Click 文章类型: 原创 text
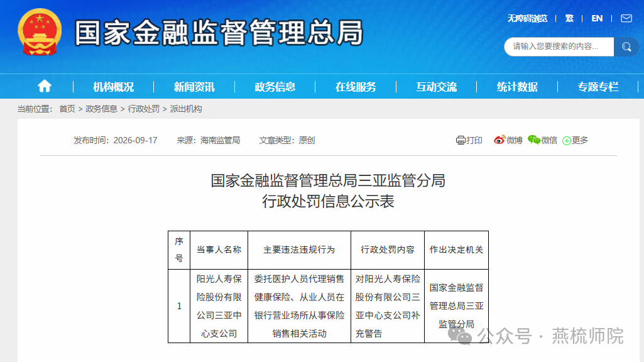This screenshot has height=362, width=644. click(287, 141)
